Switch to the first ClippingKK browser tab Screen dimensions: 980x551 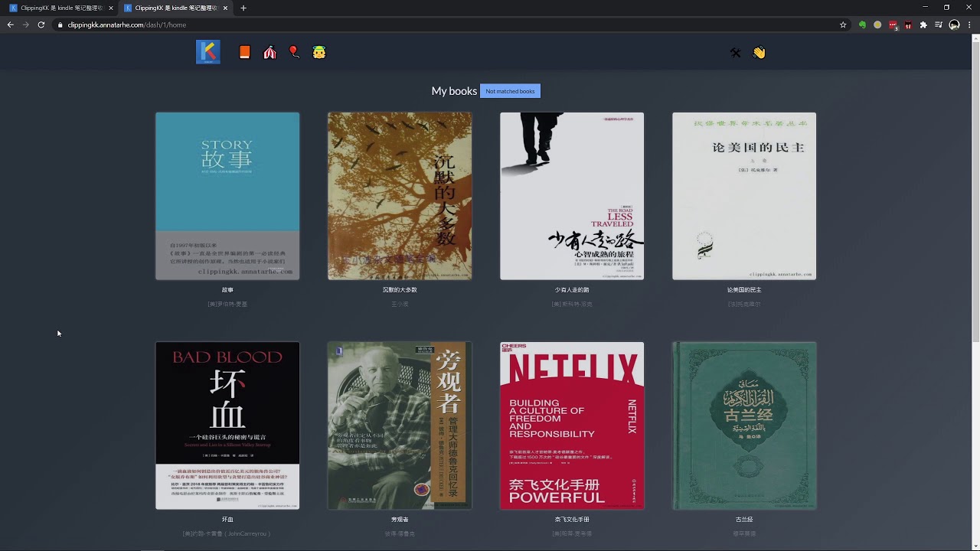click(x=61, y=8)
